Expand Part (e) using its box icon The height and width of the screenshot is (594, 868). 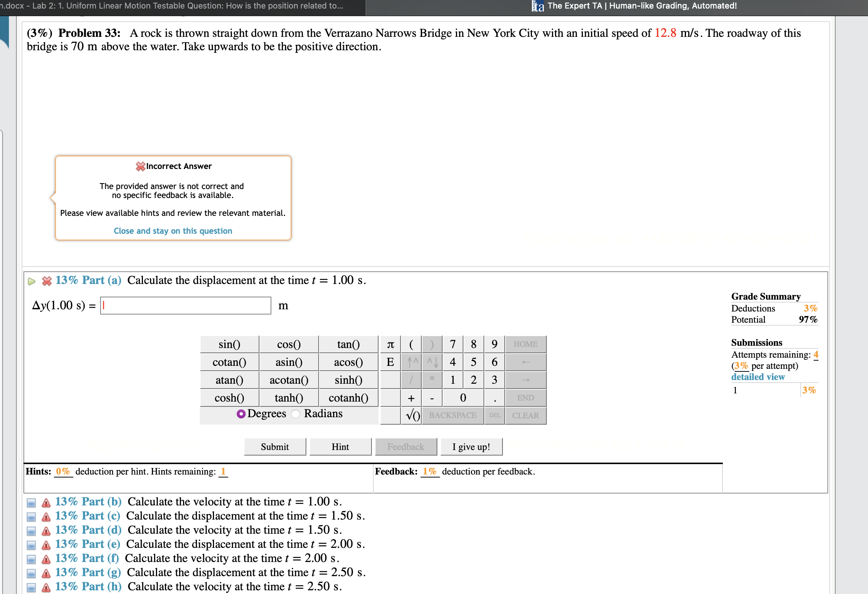tap(31, 545)
